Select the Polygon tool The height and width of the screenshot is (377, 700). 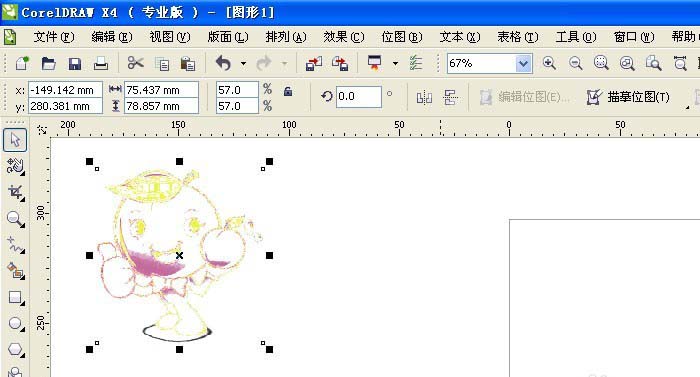pyautogui.click(x=15, y=350)
